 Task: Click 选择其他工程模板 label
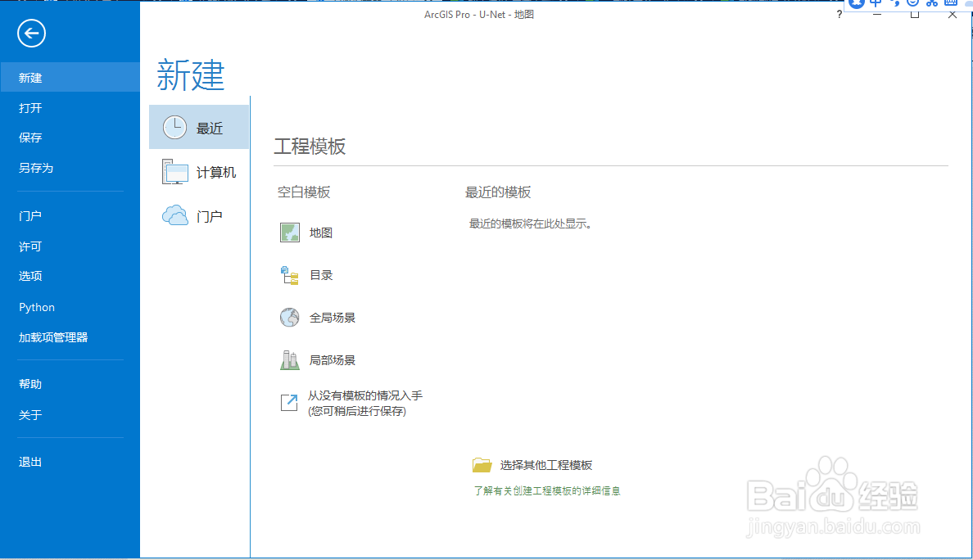pos(546,465)
